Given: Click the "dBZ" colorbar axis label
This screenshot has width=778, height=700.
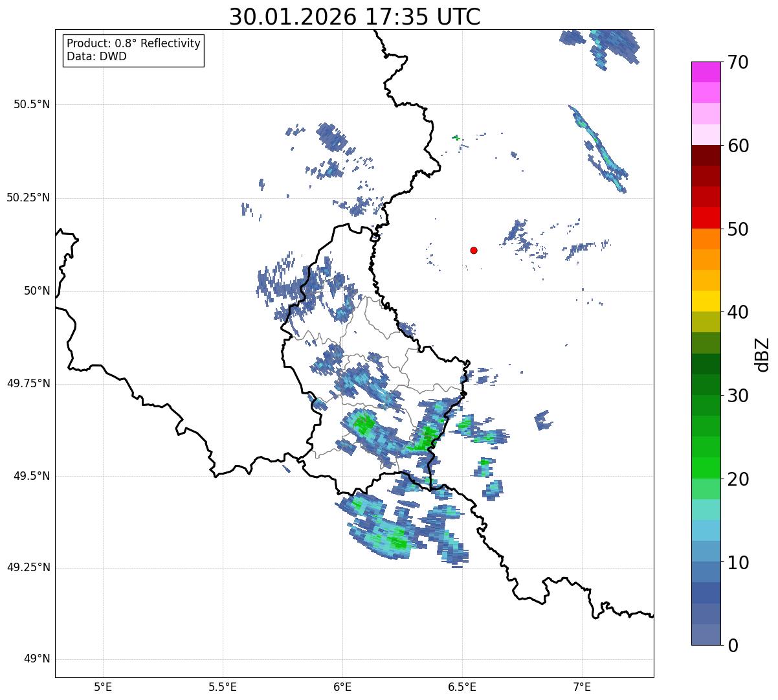Looking at the screenshot, I should tap(762, 354).
